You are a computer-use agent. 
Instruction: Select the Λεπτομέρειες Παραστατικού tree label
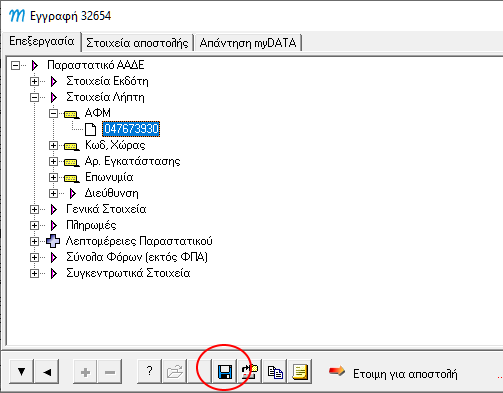pos(139,241)
